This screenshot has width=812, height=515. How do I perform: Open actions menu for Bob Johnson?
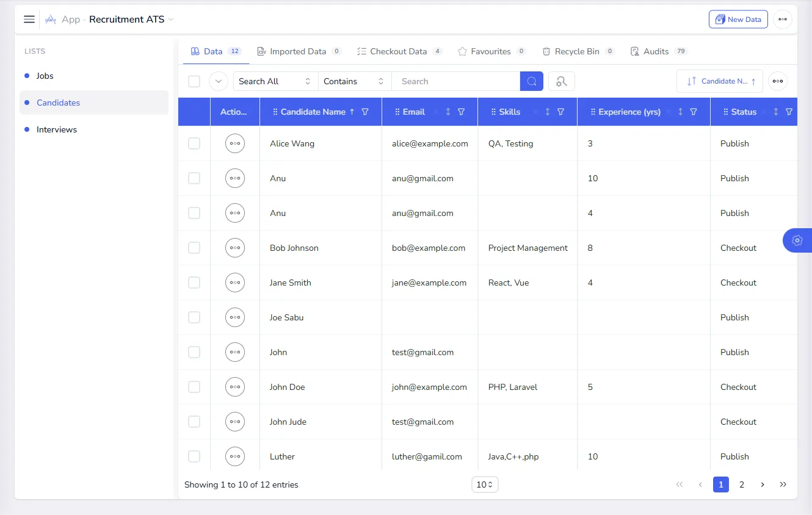coord(235,248)
